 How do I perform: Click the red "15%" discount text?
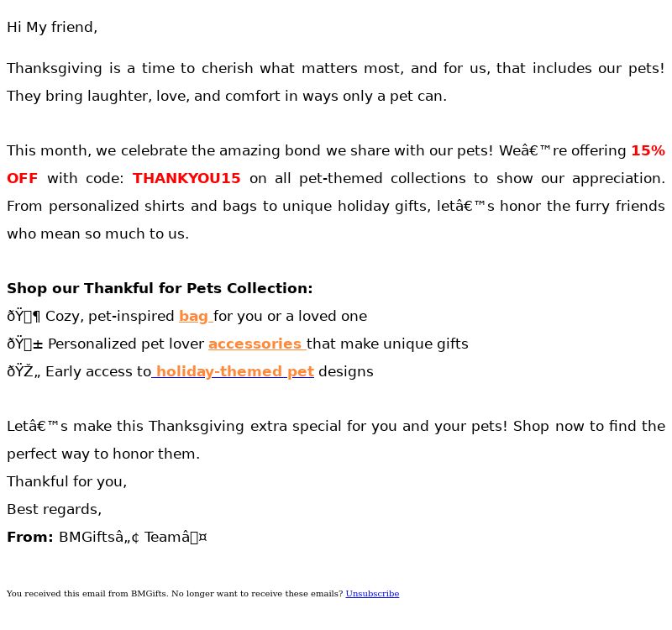pos(648,150)
